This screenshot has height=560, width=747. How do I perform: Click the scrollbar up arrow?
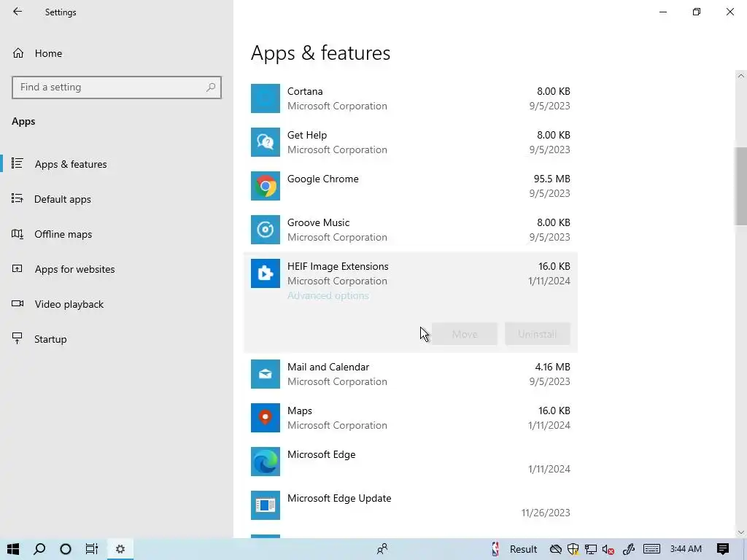click(741, 76)
